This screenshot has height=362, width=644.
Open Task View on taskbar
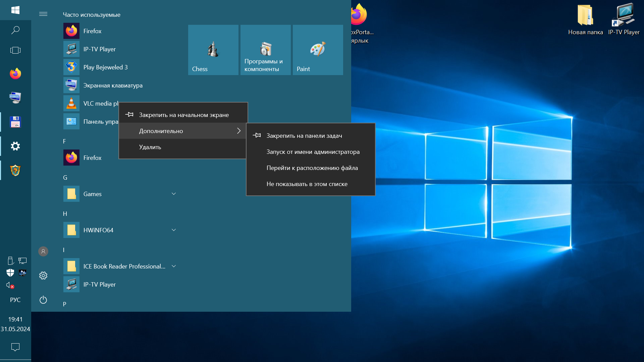15,50
